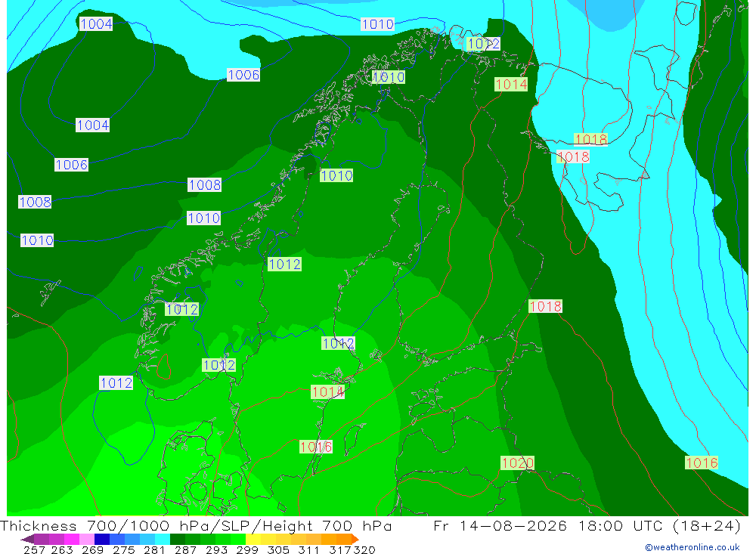
Task: Click the 'Fr 14-08-2026' forecast date
Action: point(500,525)
